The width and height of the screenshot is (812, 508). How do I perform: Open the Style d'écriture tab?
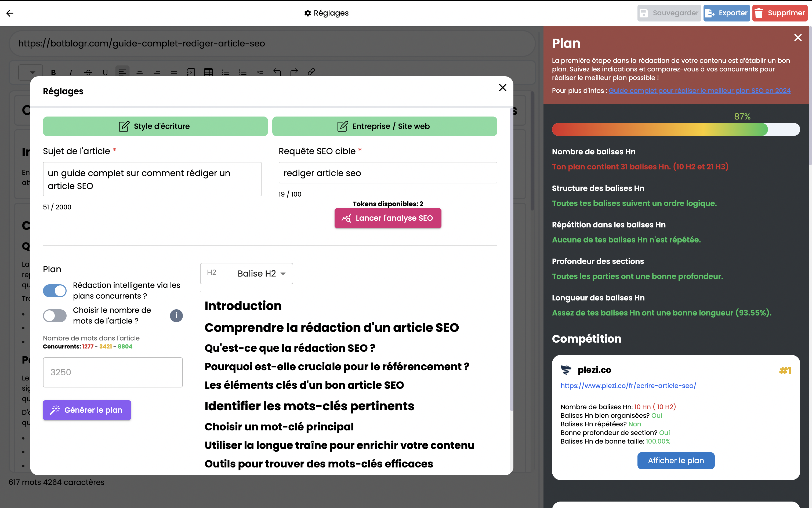(x=155, y=126)
